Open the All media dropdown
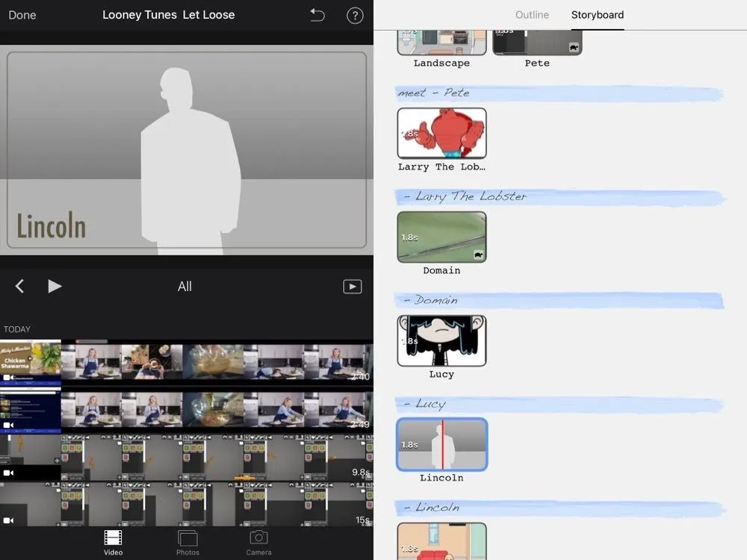 click(185, 287)
